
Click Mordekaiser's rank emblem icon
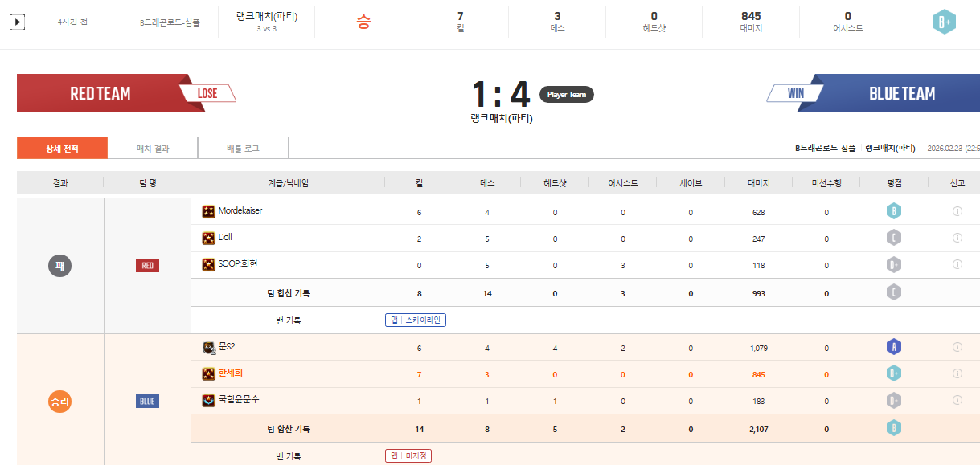tap(208, 211)
